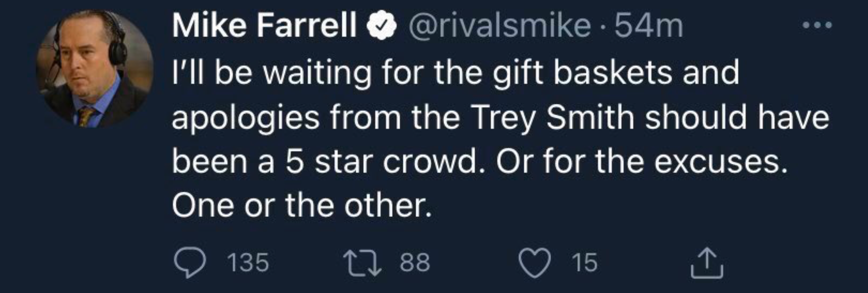View the 135 replies count
Image resolution: width=868 pixels, height=293 pixels.
(248, 263)
